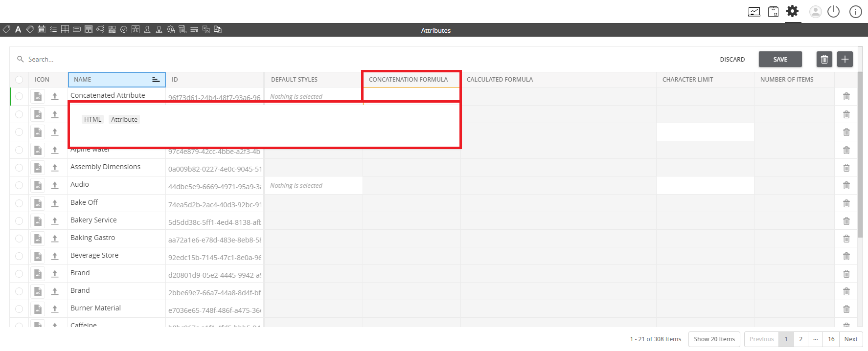The image size is (868, 351).
Task: Add a new attribute with the plus button
Action: tap(845, 59)
